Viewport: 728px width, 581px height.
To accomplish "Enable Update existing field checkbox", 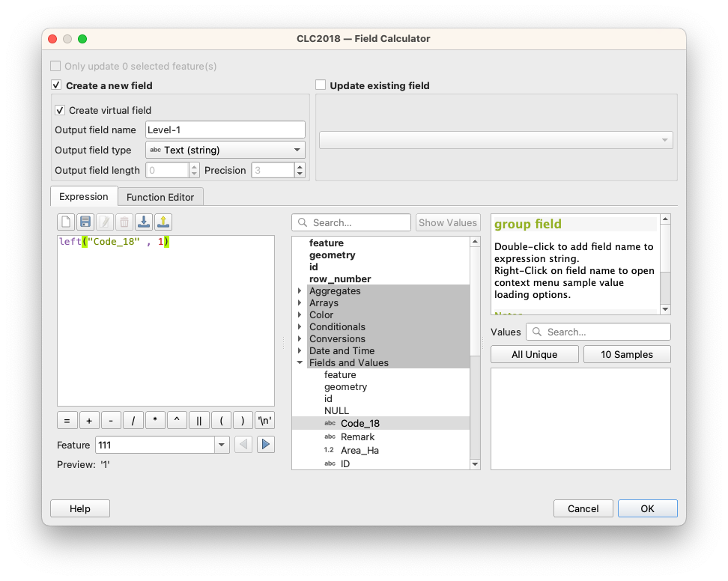I will click(321, 85).
